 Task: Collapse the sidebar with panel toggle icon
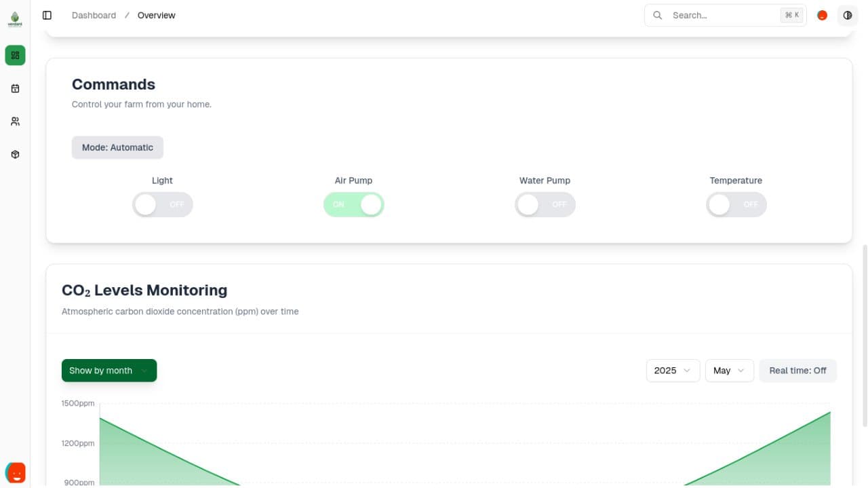point(47,15)
